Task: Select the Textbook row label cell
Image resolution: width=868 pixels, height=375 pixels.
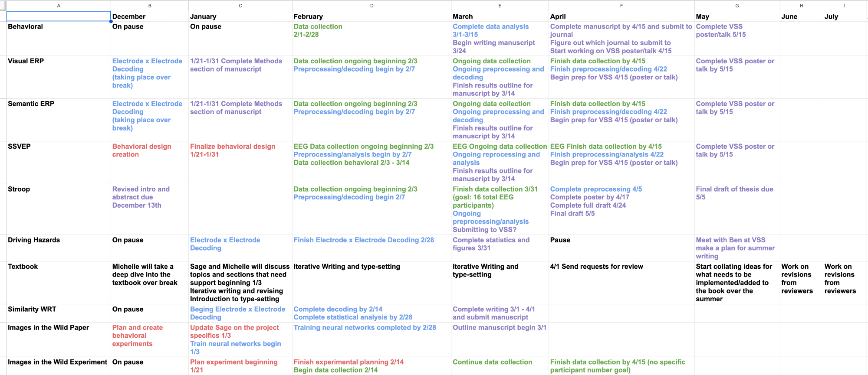Action: [x=59, y=282]
